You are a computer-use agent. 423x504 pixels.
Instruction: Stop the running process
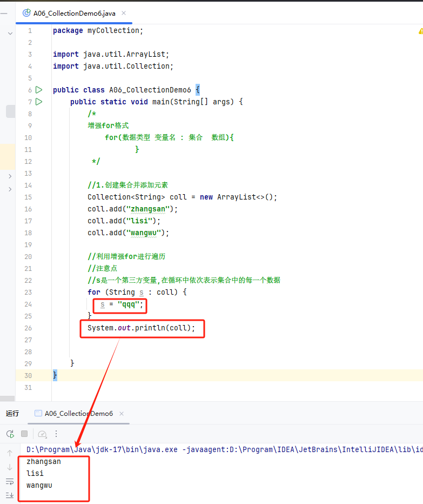point(24,434)
